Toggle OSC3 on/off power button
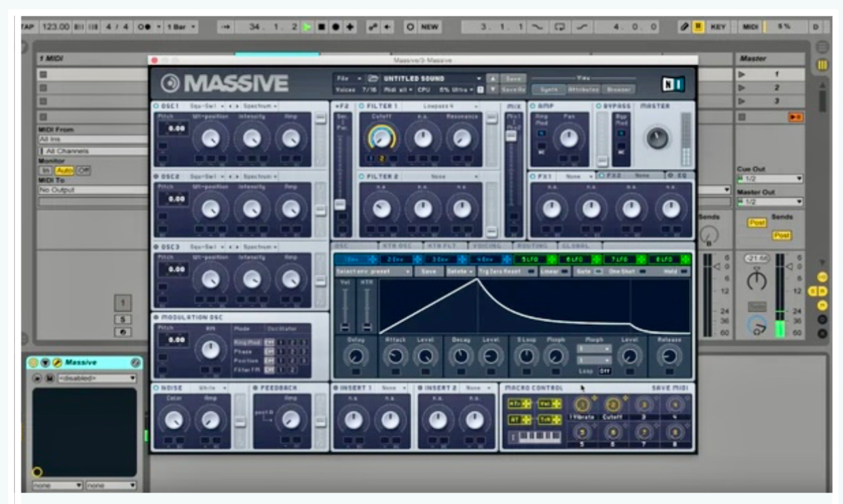Image resolution: width=843 pixels, height=504 pixels. (156, 247)
